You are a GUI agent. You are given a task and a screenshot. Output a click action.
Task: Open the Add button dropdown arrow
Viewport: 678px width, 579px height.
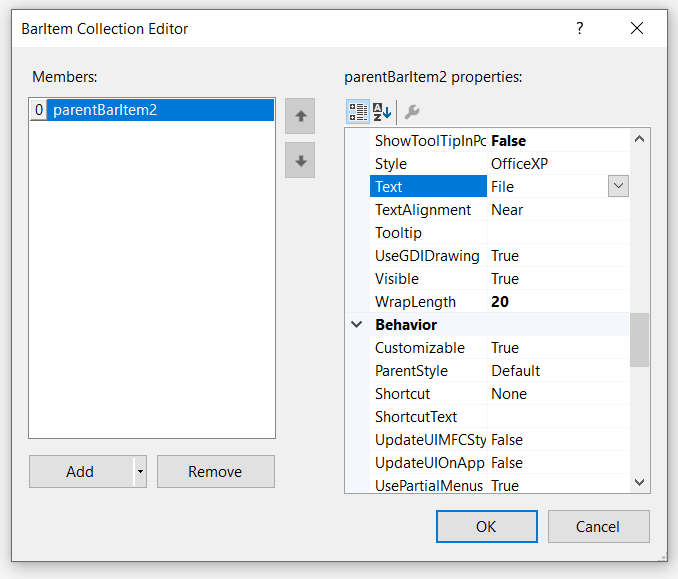point(140,472)
